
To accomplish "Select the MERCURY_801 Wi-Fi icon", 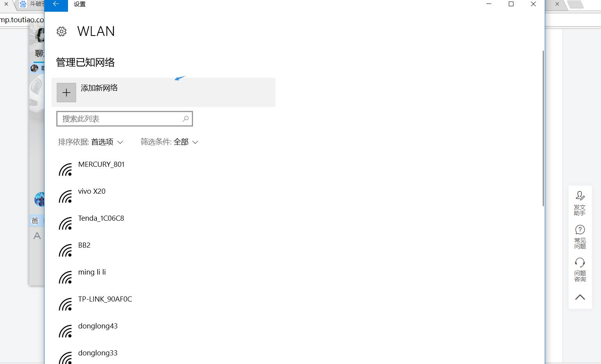I will [66, 170].
